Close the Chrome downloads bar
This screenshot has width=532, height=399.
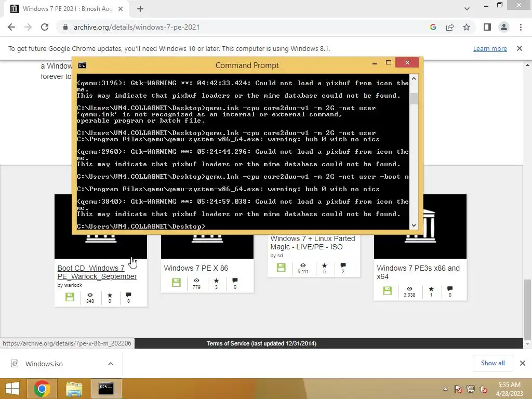pyautogui.click(x=523, y=363)
